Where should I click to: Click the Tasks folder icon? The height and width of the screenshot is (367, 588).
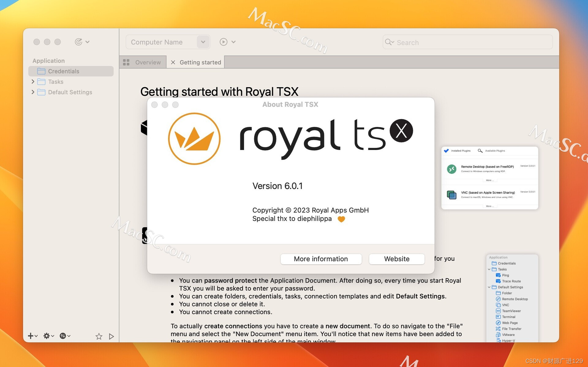pos(41,82)
